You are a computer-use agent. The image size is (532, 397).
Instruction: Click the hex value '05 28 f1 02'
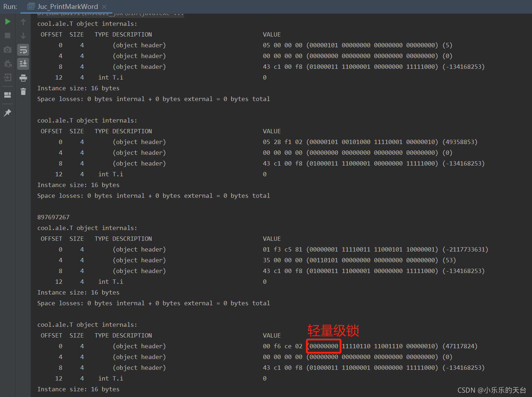[283, 142]
